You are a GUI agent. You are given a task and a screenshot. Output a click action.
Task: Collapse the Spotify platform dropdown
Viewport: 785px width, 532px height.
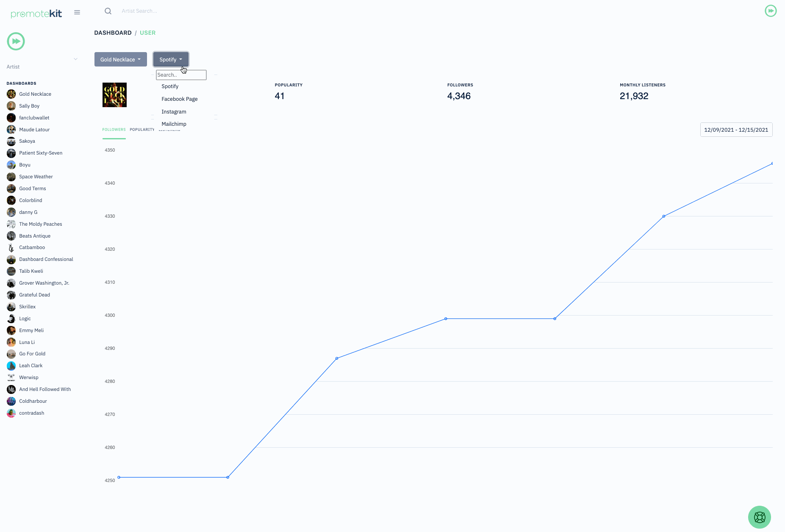171,59
